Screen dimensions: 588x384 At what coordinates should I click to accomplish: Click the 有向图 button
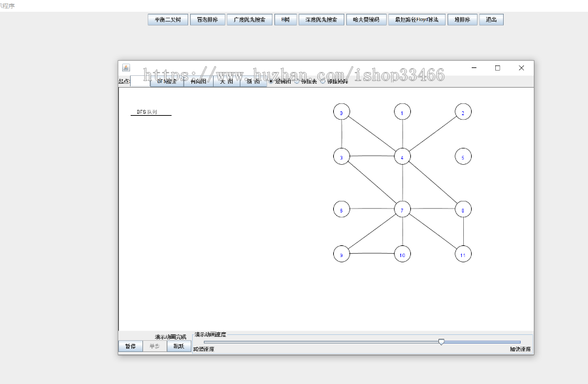click(198, 82)
